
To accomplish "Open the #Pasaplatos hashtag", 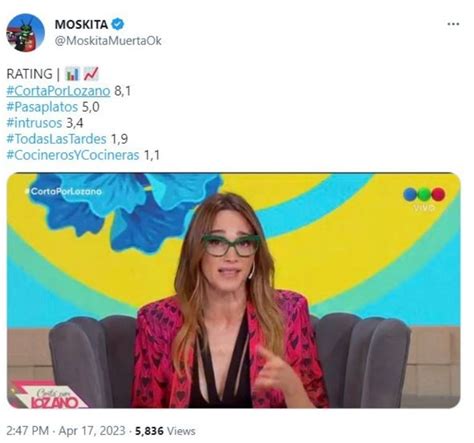I will click(42, 107).
